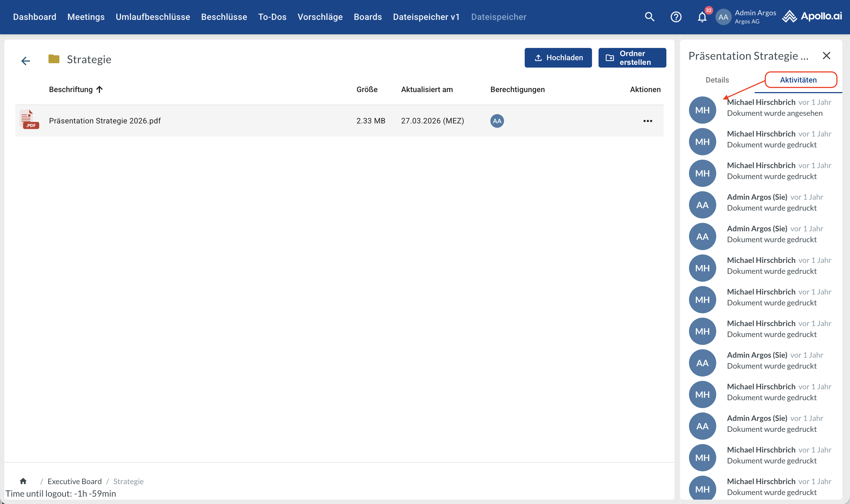Click the home icon in breadcrumb
Screen dimensions: 850x504
tap(23, 481)
